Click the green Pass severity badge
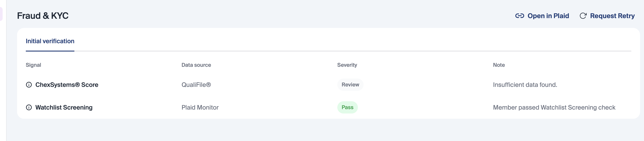This screenshot has width=644, height=141. [347, 108]
